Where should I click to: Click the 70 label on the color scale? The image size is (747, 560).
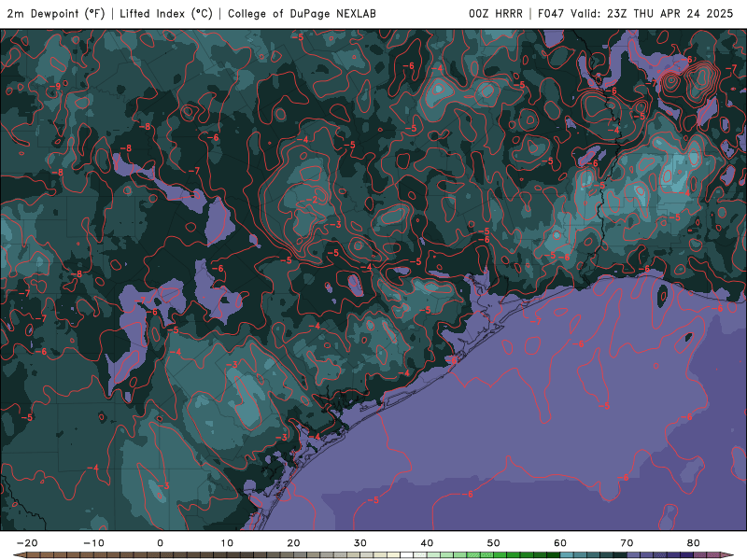point(627,543)
